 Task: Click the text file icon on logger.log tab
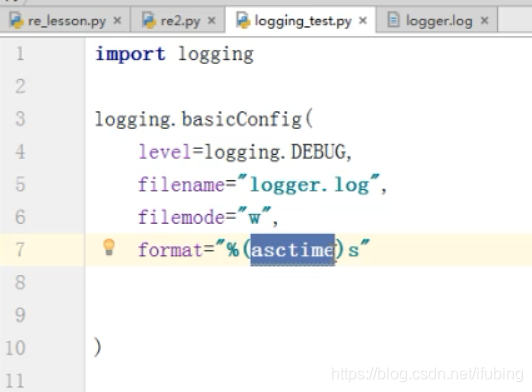click(x=393, y=20)
